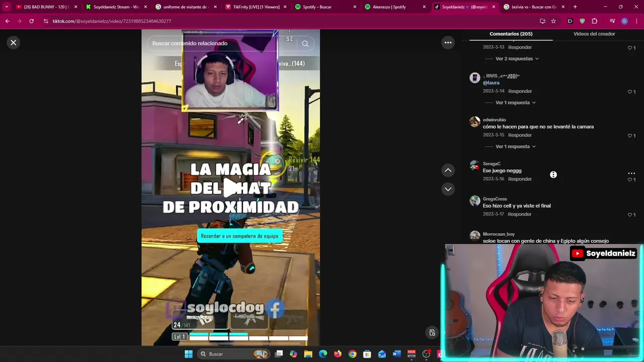Expand 'Ver 1 respuesta' under RIVIS comment
Image resolution: width=644 pixels, height=362 pixels.
[x=515, y=103]
